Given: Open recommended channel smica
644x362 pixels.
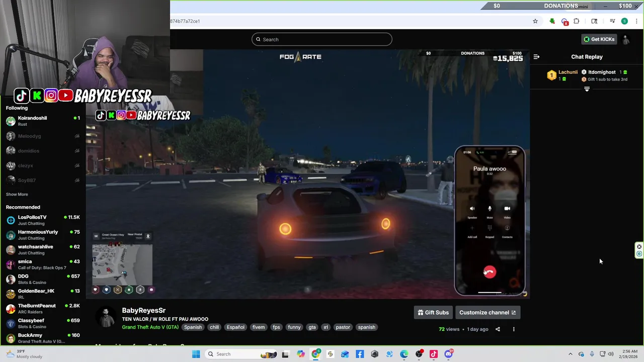Looking at the screenshot, I should [x=43, y=264].
